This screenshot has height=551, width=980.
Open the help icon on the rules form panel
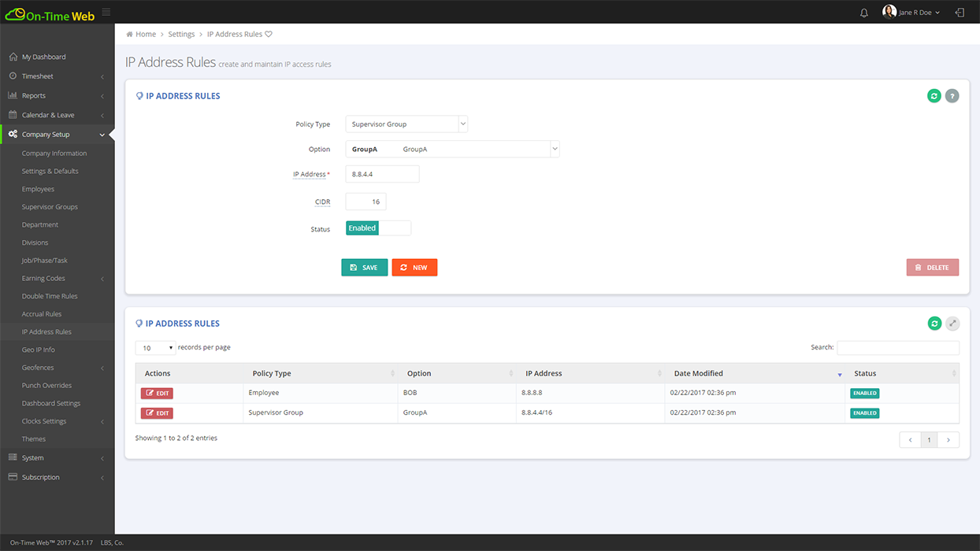(952, 95)
